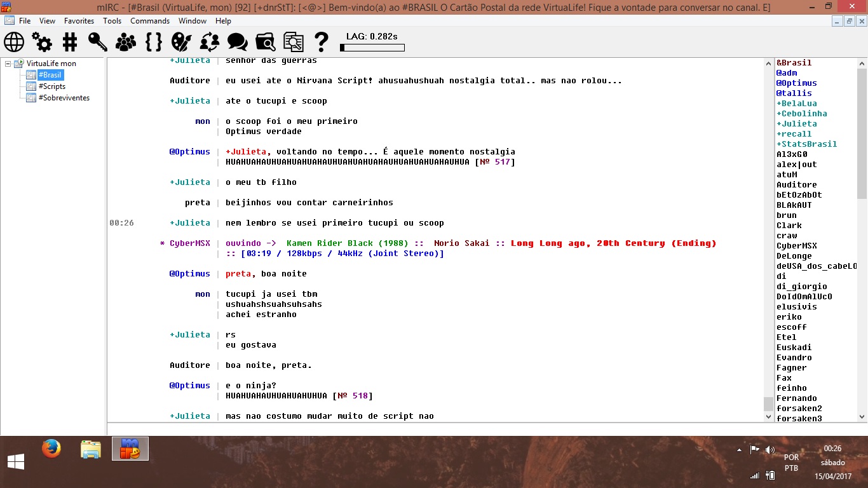Click the document search log icon
868x488 pixels.
(294, 42)
